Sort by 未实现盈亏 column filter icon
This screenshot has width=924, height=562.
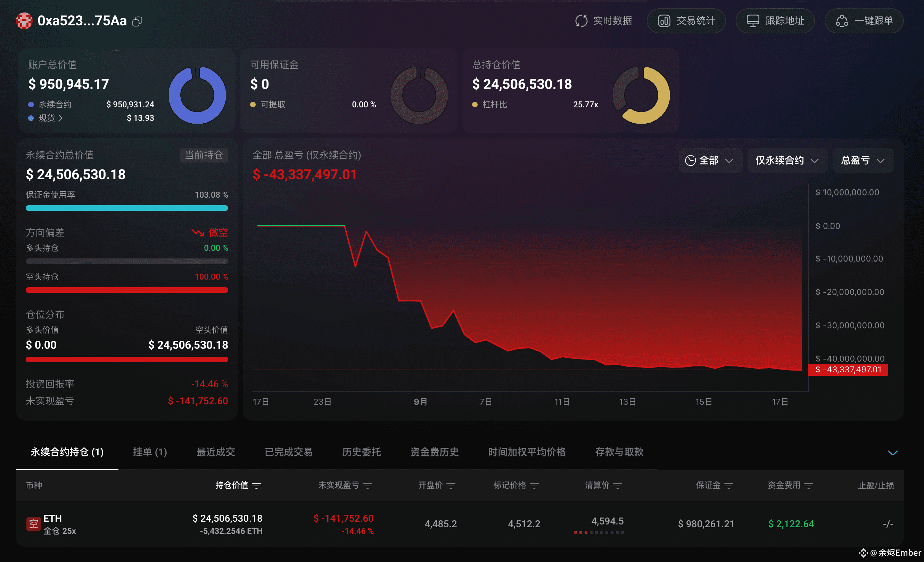368,486
